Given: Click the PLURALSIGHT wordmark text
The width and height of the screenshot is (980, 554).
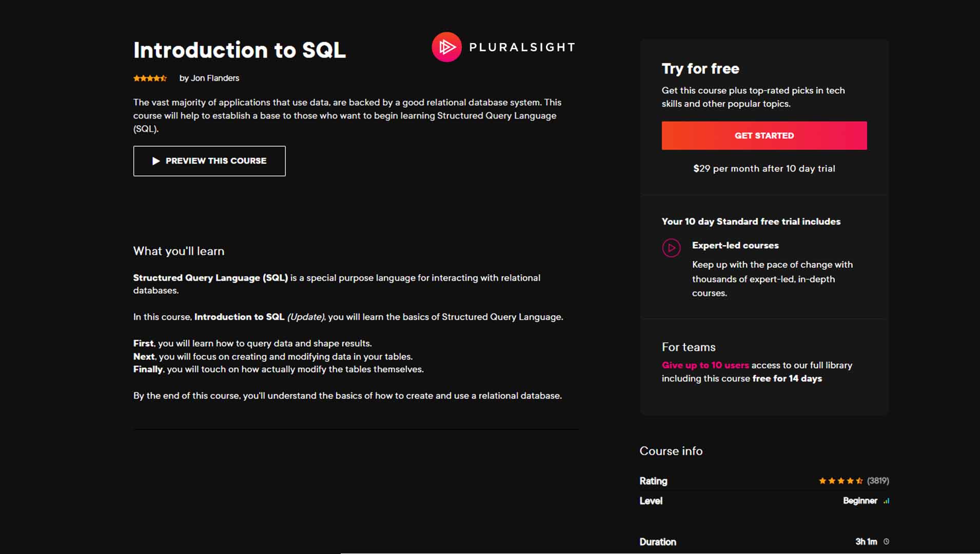Looking at the screenshot, I should pos(522,47).
